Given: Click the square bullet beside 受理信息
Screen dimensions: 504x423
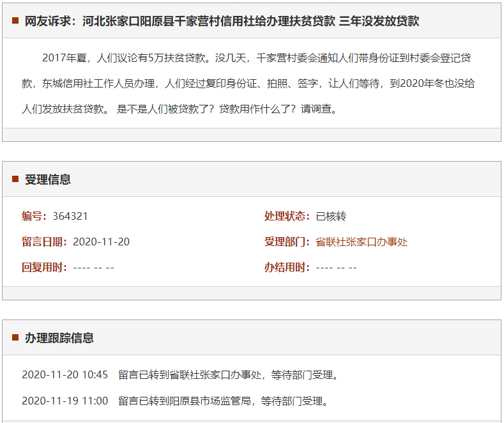Looking at the screenshot, I should (15, 179).
